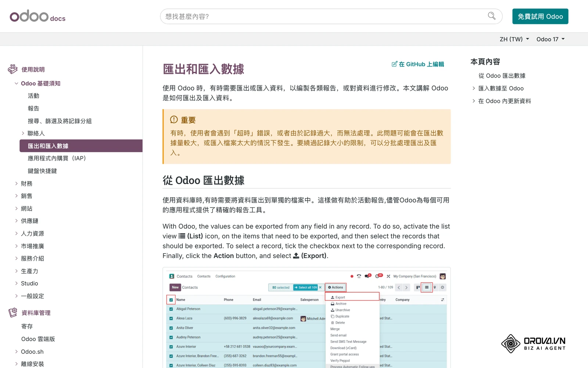Click the 免費試用 Odoo button
The width and height of the screenshot is (588, 368).
(540, 17)
